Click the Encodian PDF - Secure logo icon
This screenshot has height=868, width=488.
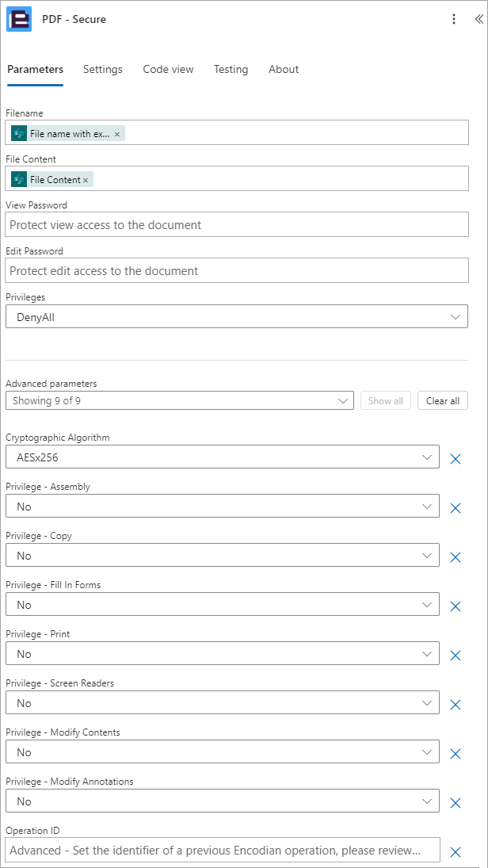tap(19, 19)
